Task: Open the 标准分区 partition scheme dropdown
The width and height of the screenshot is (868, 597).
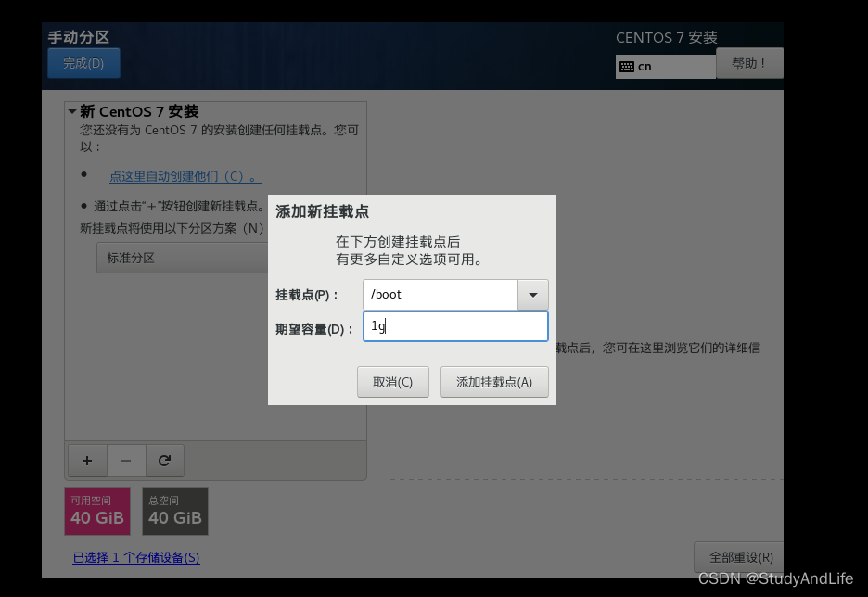Action: 183,258
